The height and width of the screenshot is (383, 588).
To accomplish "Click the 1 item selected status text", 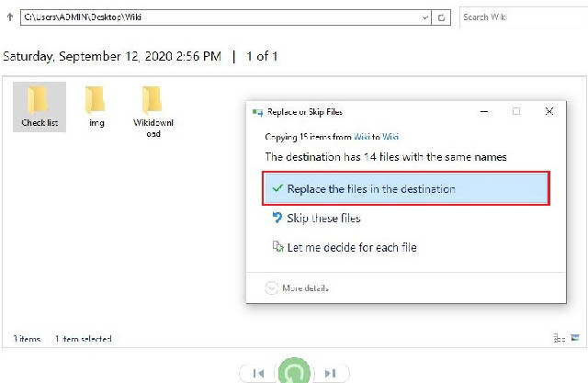I will coord(84,339).
